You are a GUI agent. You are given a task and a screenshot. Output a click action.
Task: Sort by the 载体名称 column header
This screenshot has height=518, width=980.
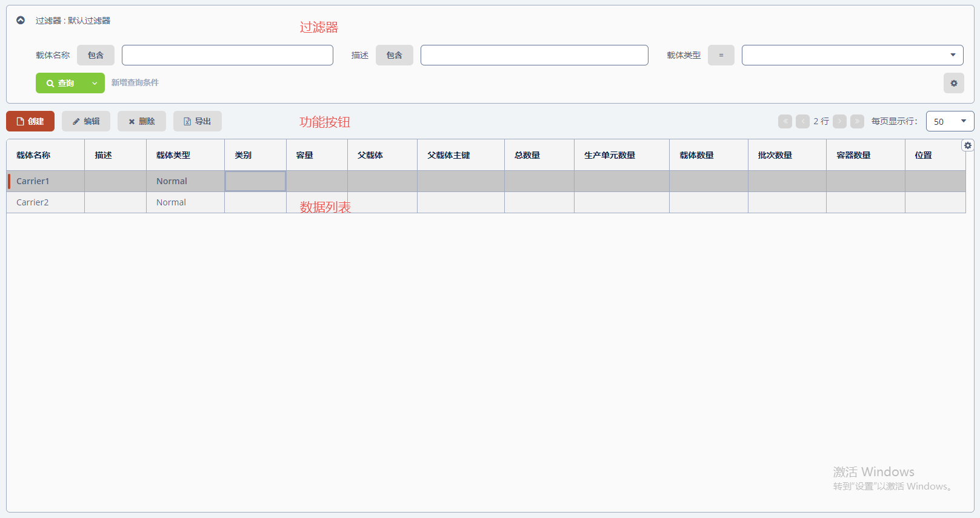pos(33,155)
